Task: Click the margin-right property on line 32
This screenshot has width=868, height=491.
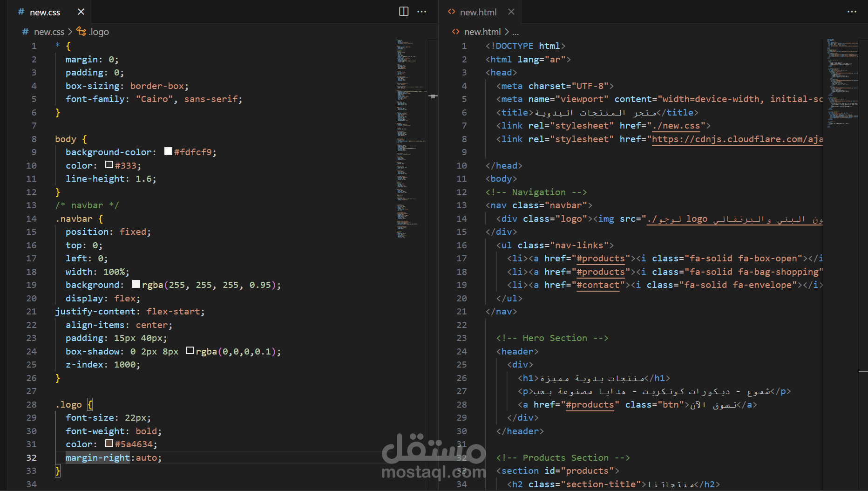Action: pos(97,458)
